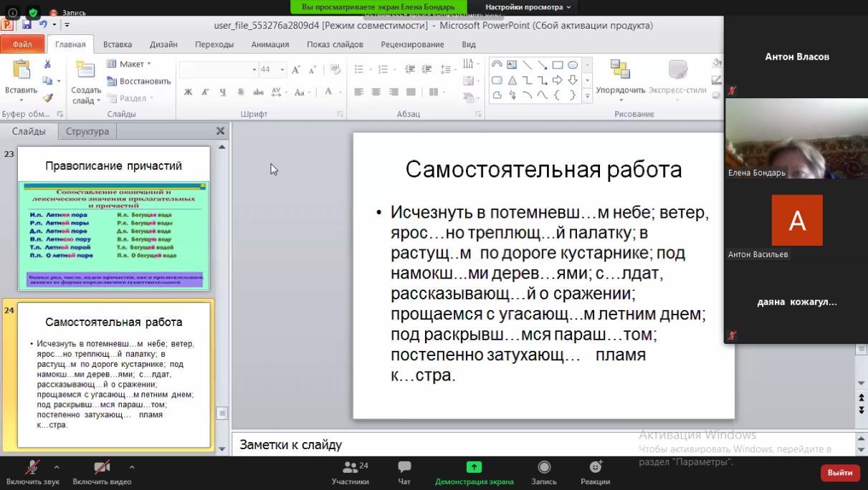The width and height of the screenshot is (868, 490).
Task: Open the Participants (Участники) list
Action: tap(350, 472)
